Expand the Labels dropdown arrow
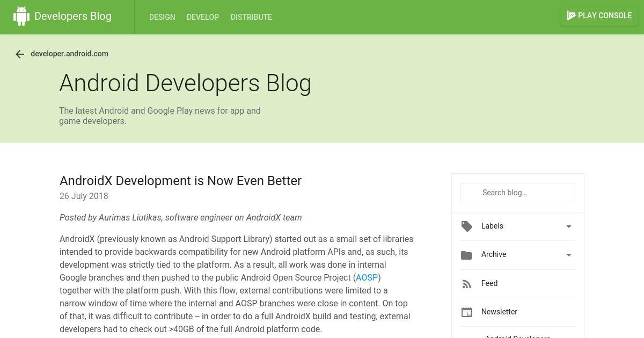This screenshot has height=338, width=644. coord(569,226)
